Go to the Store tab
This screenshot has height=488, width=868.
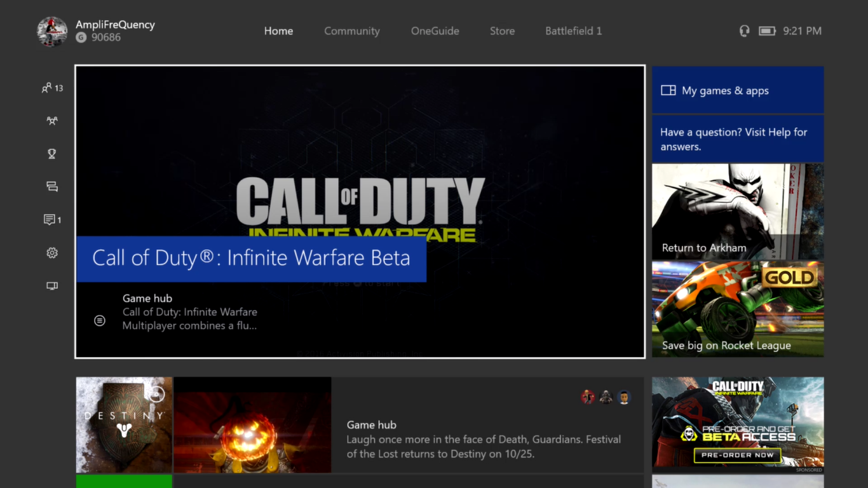502,30
